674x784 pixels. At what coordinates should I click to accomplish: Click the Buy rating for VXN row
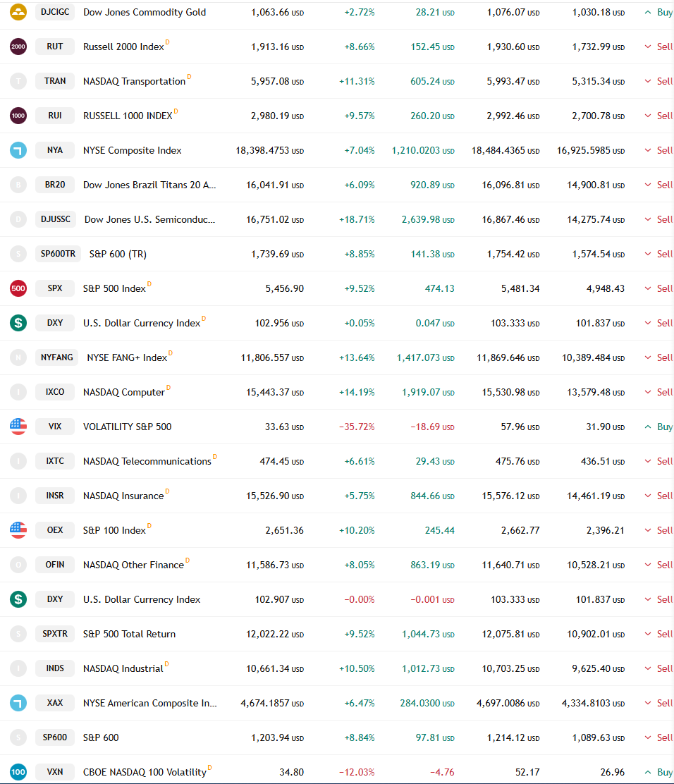point(658,771)
